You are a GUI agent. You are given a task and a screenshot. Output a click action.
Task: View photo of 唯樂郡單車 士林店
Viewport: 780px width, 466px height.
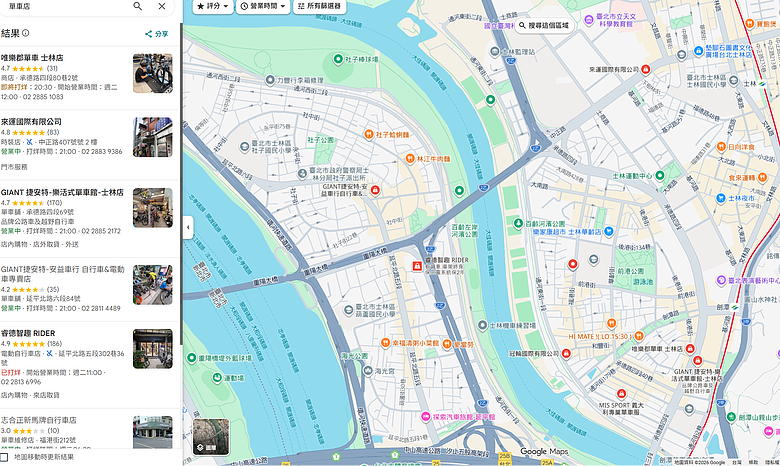tap(153, 73)
